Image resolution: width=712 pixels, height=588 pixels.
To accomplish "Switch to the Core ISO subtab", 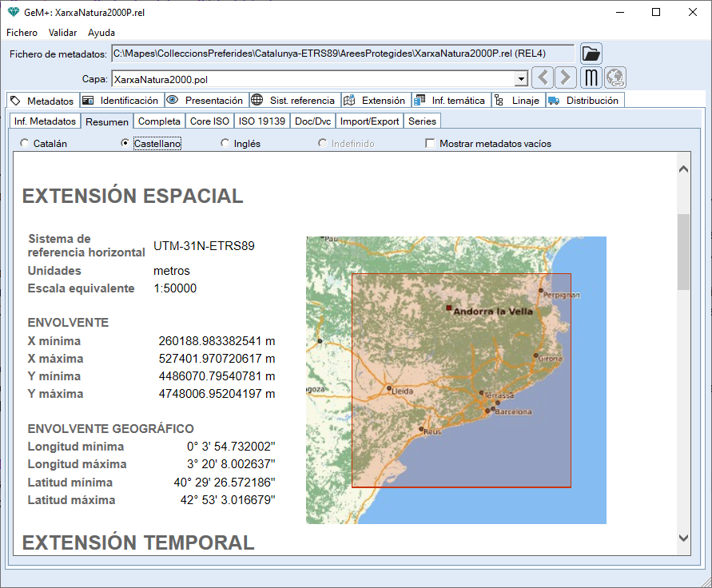I will (209, 121).
